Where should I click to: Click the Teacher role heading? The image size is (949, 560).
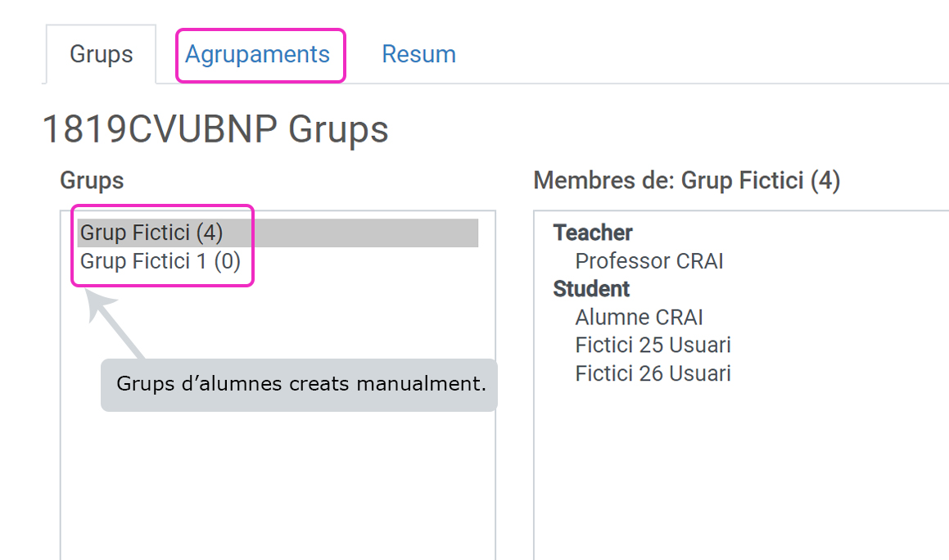[x=593, y=233]
